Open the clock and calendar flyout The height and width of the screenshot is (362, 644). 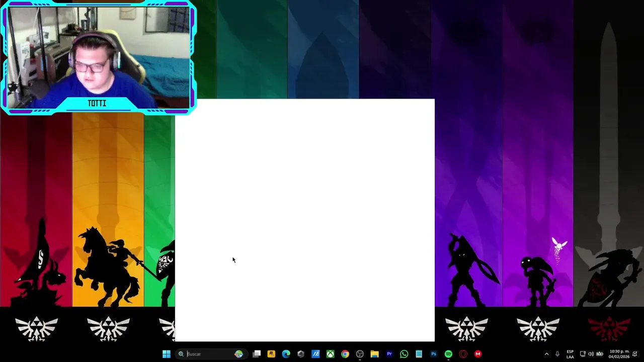coord(619,354)
